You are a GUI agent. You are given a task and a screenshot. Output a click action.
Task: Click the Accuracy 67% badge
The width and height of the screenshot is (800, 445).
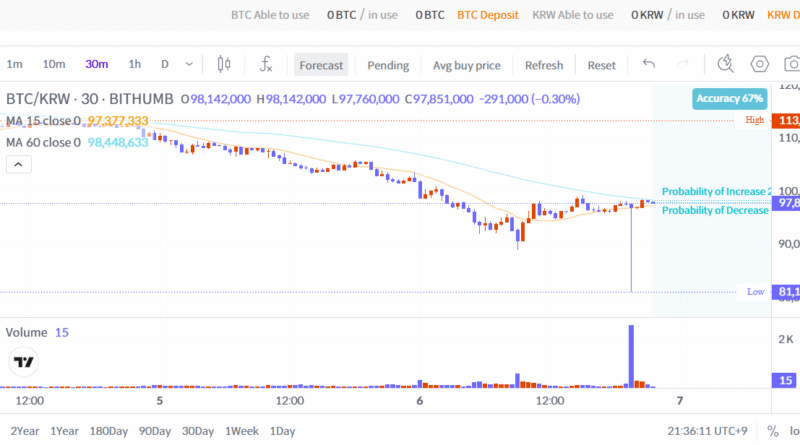pos(730,98)
